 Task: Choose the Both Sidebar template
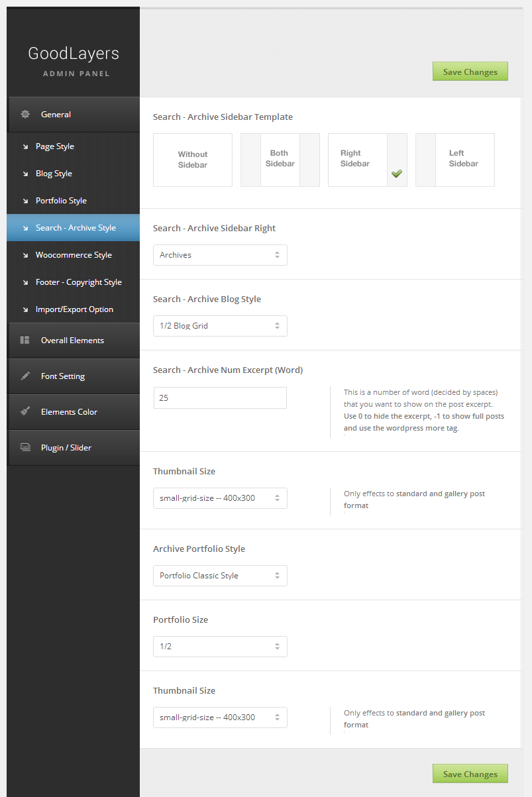coord(280,160)
